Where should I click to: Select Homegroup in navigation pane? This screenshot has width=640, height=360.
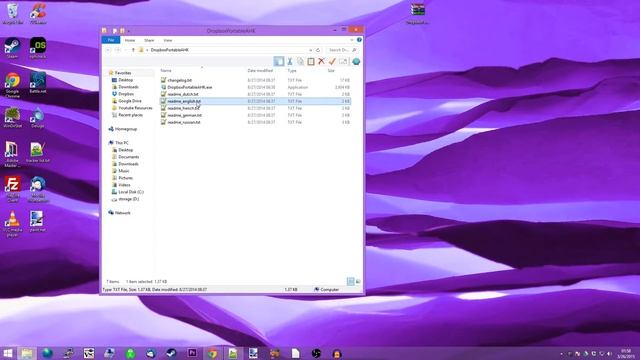[125, 129]
